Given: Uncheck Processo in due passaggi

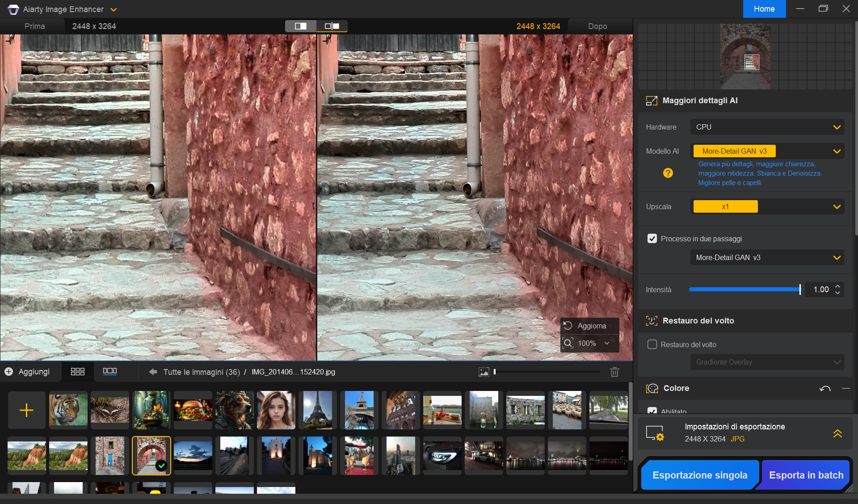Looking at the screenshot, I should tap(652, 239).
